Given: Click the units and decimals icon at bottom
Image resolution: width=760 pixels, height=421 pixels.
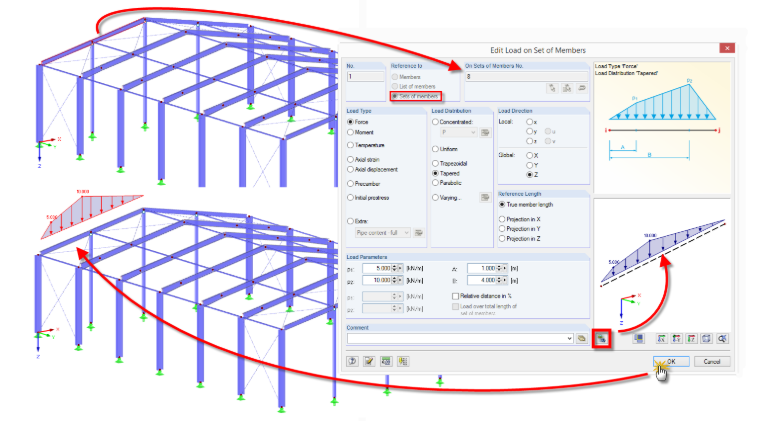Looking at the screenshot, I should click(x=386, y=361).
